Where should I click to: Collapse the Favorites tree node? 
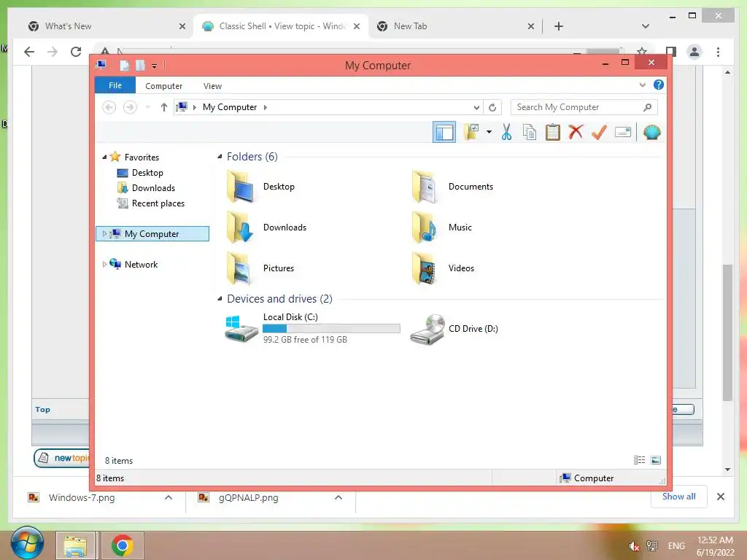pyautogui.click(x=104, y=157)
